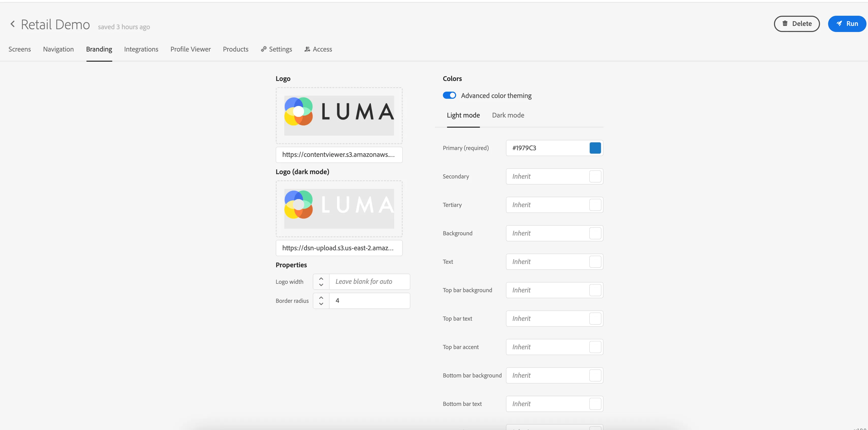Select the Branding tab
Viewport: 868px width, 430px height.
(x=99, y=49)
